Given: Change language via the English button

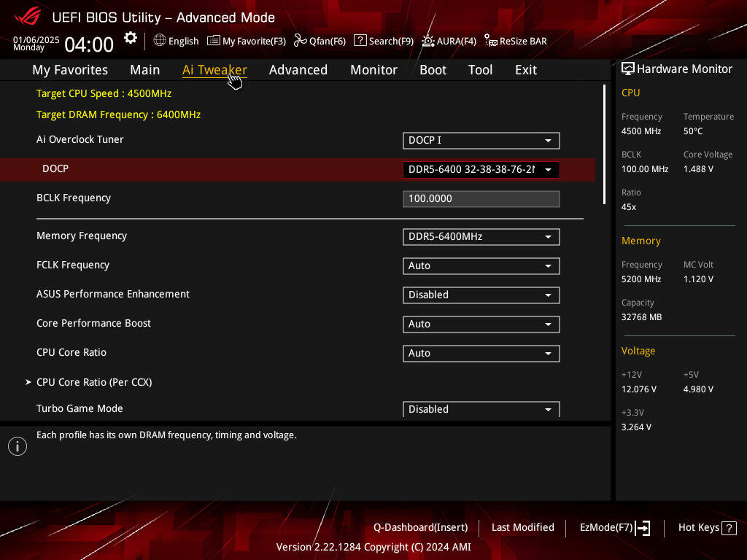Looking at the screenshot, I should click(x=177, y=41).
